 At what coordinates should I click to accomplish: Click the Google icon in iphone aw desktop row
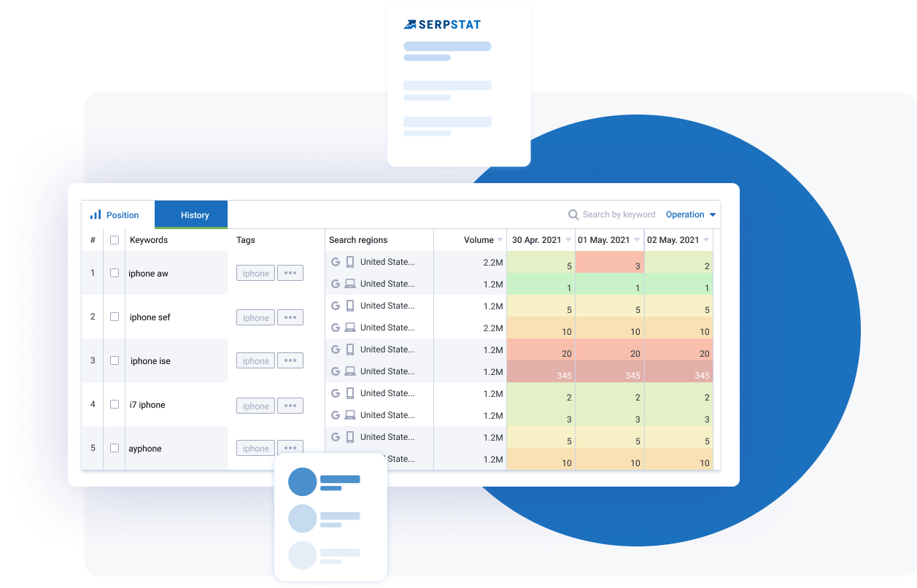coord(336,284)
